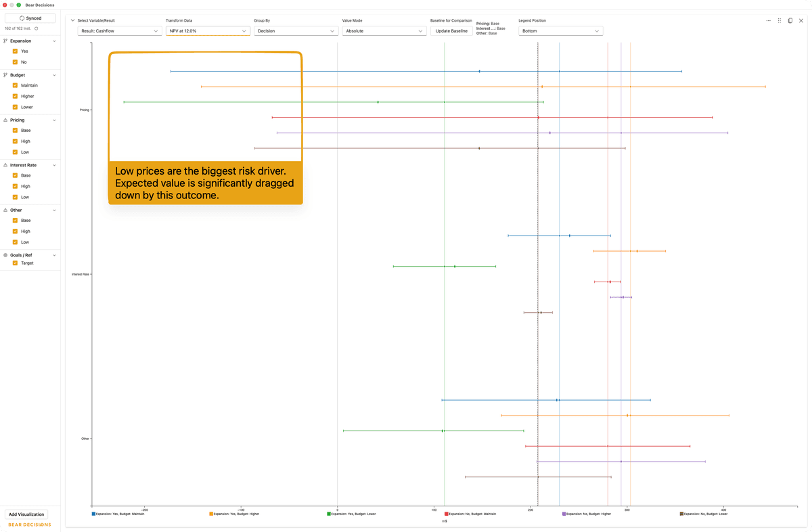Click legend swatch Expansion: Yes, Budget: Maintain
Image resolution: width=812 pixels, height=532 pixels.
pyautogui.click(x=93, y=514)
